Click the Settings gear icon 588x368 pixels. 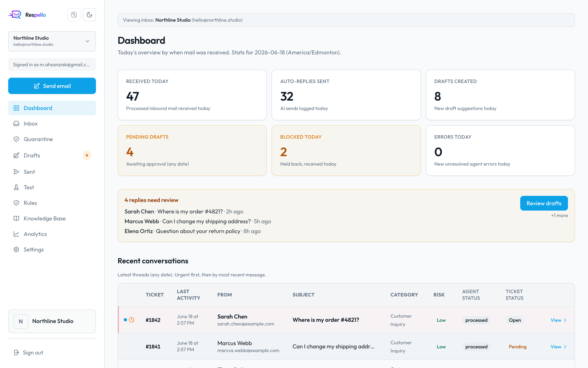(x=16, y=250)
